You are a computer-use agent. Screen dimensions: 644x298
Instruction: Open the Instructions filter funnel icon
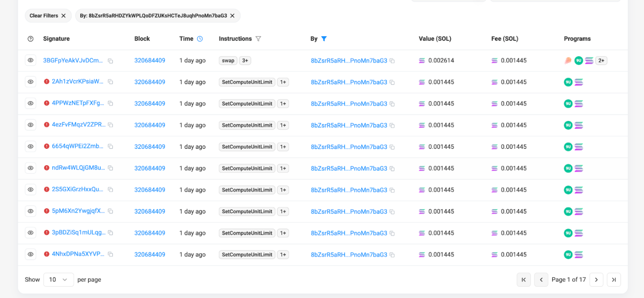click(x=258, y=39)
